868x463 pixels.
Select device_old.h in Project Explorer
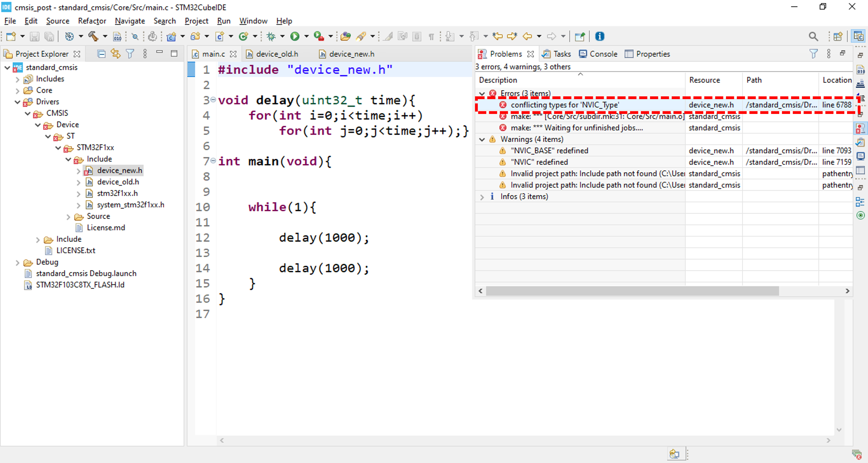(118, 182)
